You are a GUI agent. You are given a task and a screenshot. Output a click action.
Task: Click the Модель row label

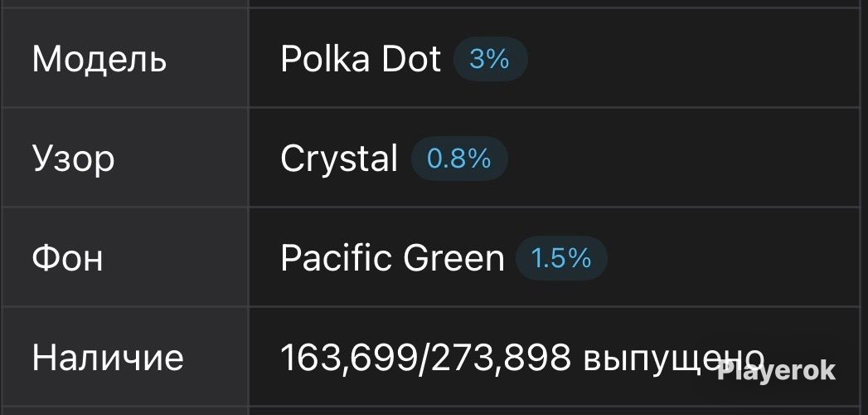(99, 59)
